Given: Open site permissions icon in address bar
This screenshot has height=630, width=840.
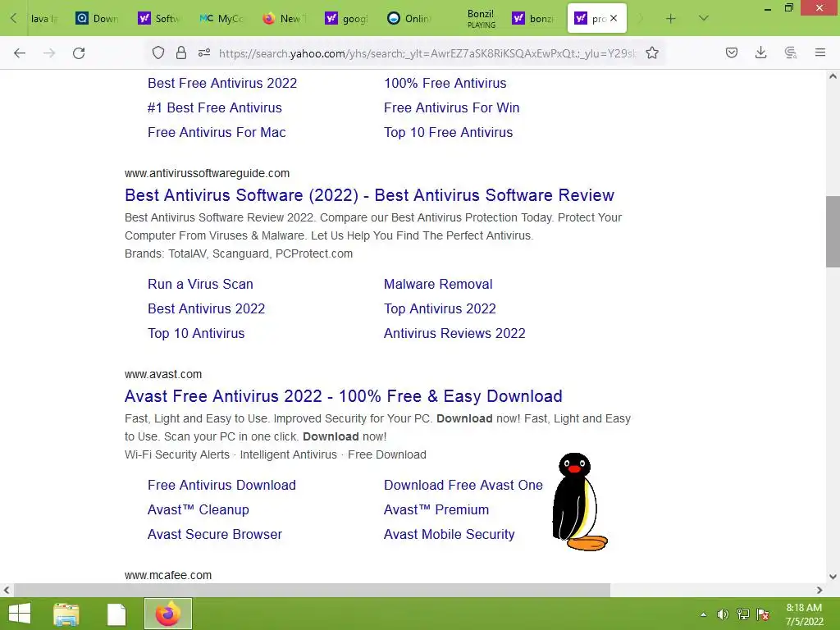Looking at the screenshot, I should tap(204, 52).
